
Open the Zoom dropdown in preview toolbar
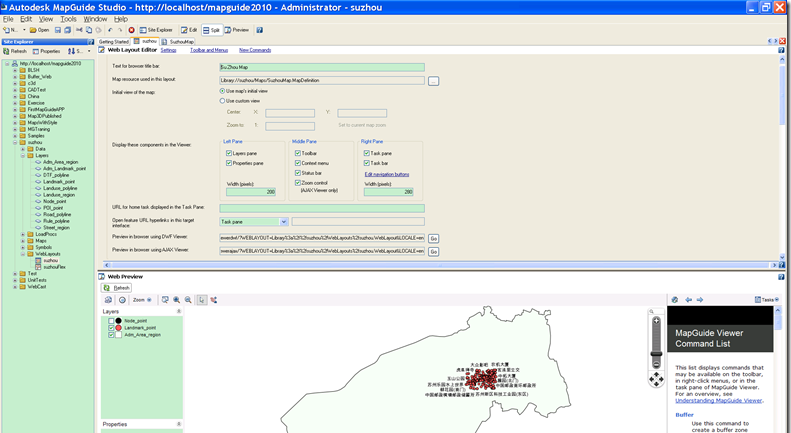coord(142,300)
